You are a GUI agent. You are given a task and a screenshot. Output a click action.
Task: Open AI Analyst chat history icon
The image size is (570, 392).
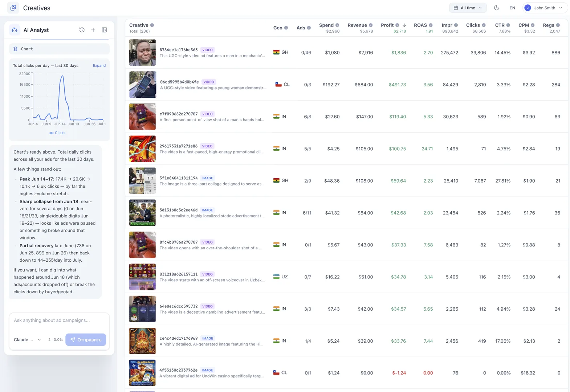(x=82, y=30)
